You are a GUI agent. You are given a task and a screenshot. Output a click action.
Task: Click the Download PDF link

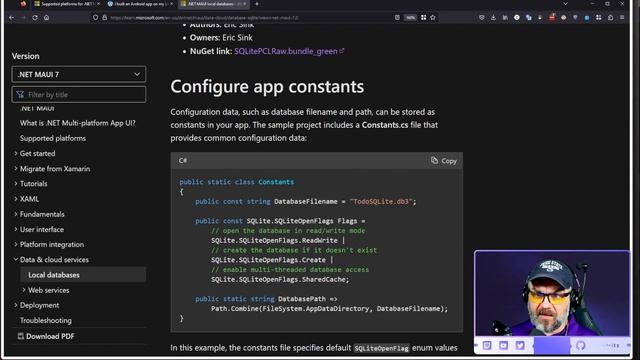[50, 336]
